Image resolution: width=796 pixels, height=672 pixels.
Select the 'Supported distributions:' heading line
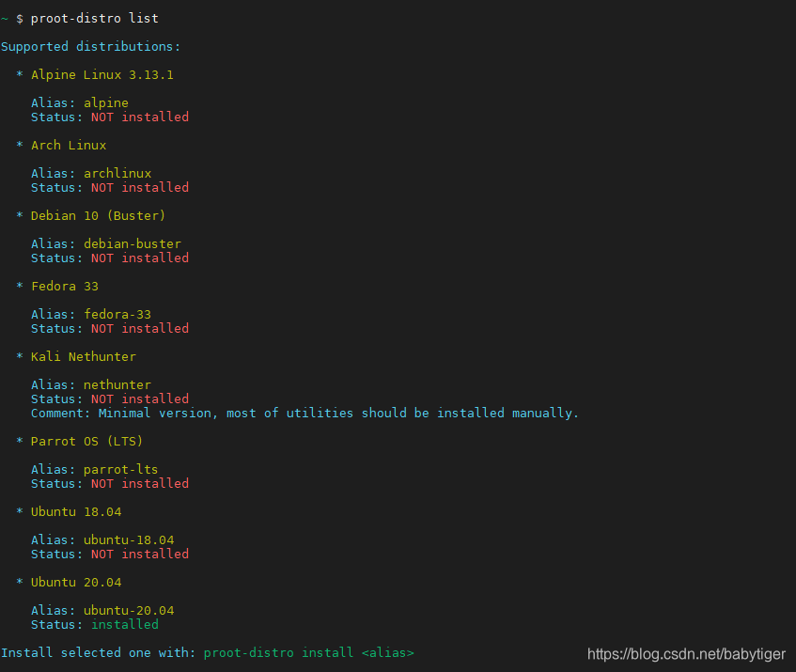click(x=90, y=47)
